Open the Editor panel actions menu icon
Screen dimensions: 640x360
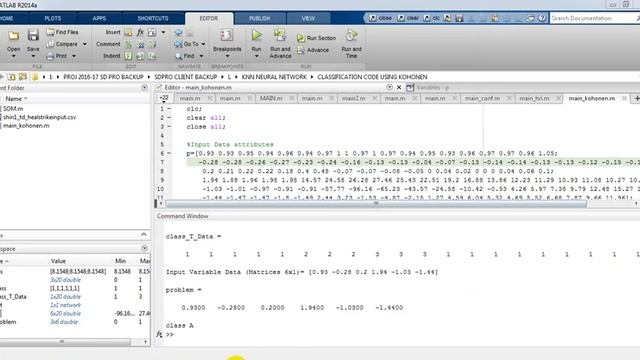(x=389, y=87)
